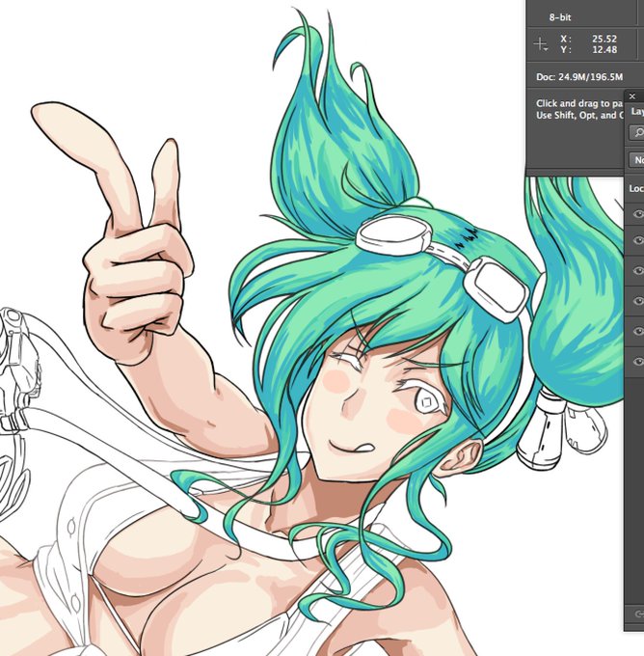The height and width of the screenshot is (656, 644).
Task: Click the 8-bit depth readout in the Info panel
Action: point(560,17)
